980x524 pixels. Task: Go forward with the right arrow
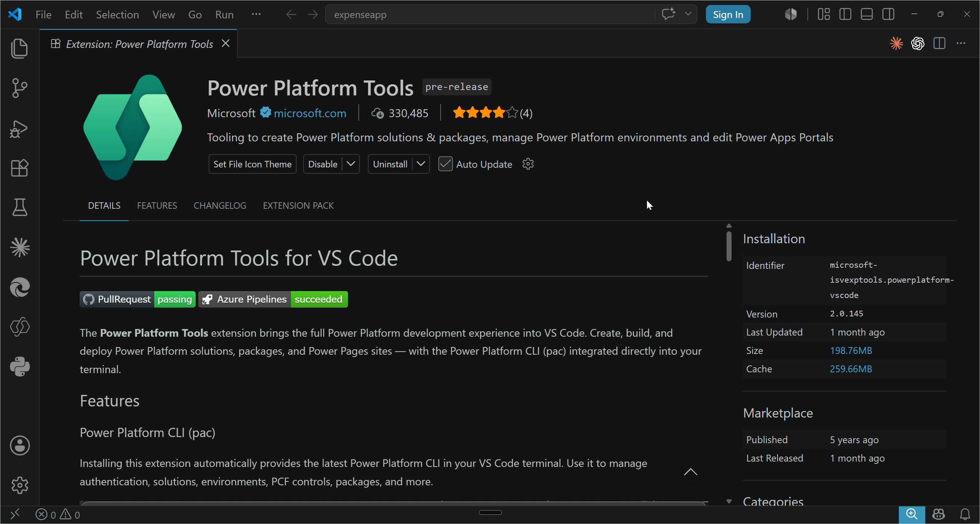click(313, 15)
